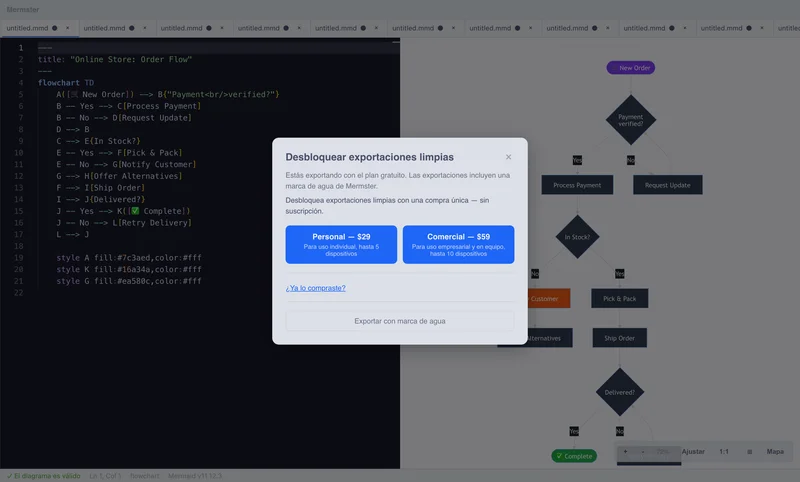Click the El diagrama es válido status

point(43,476)
